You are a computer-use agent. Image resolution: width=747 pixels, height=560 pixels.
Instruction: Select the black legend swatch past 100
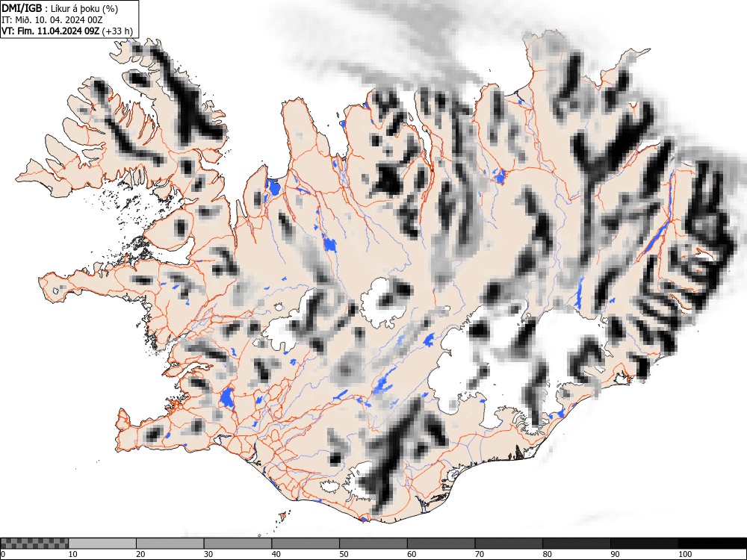(712, 544)
